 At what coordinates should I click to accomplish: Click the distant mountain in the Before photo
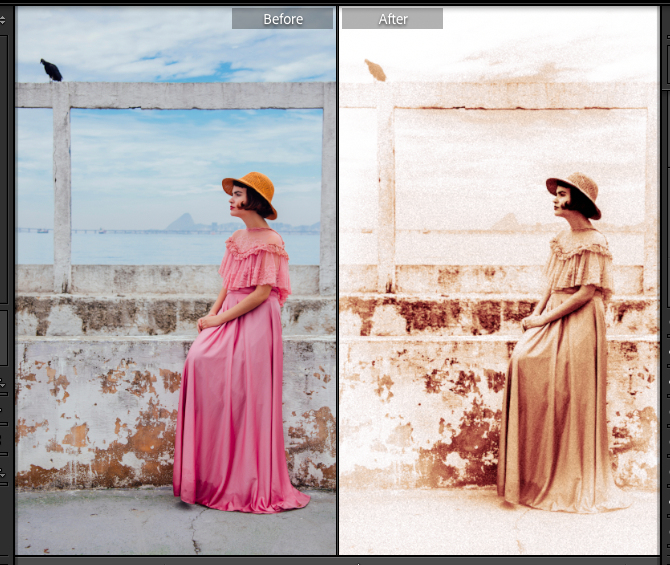[x=182, y=222]
